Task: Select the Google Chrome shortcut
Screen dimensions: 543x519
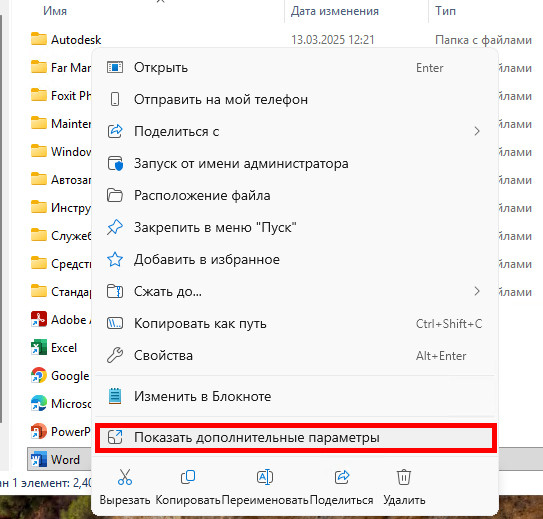Action: [61, 376]
